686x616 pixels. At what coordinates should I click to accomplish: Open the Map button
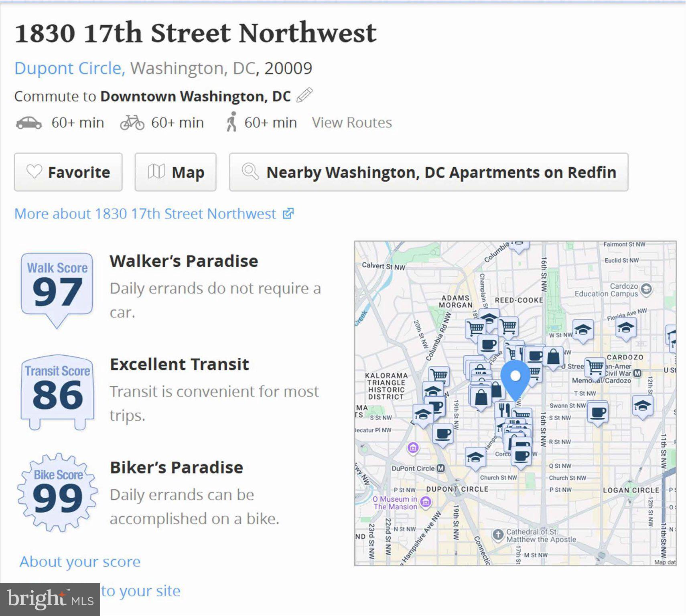point(175,172)
